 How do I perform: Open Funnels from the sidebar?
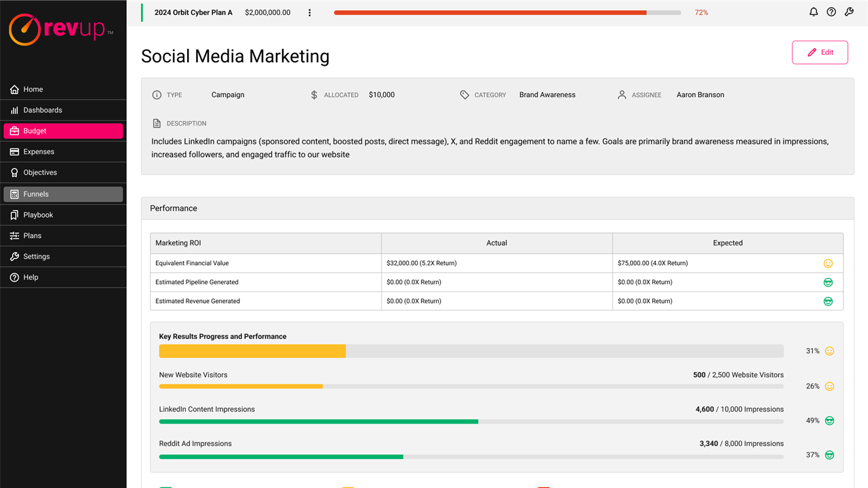(x=36, y=194)
